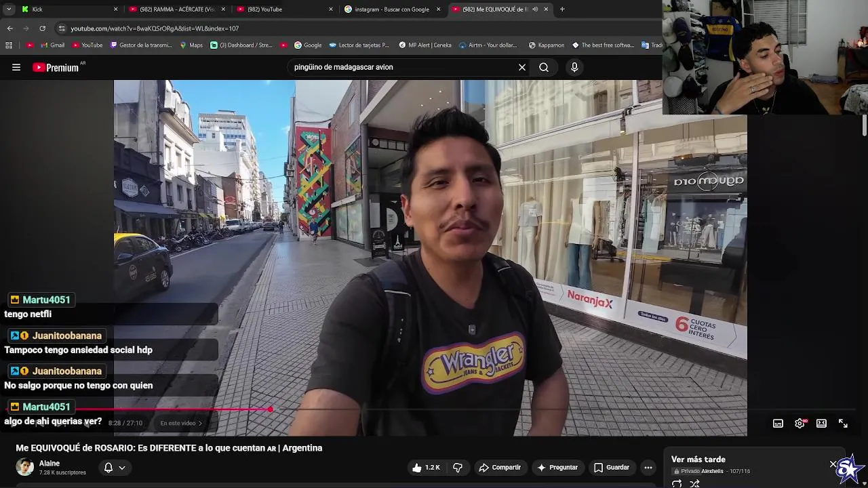Click the red progress bar scrubber
This screenshot has height=488, width=868.
pos(271,409)
